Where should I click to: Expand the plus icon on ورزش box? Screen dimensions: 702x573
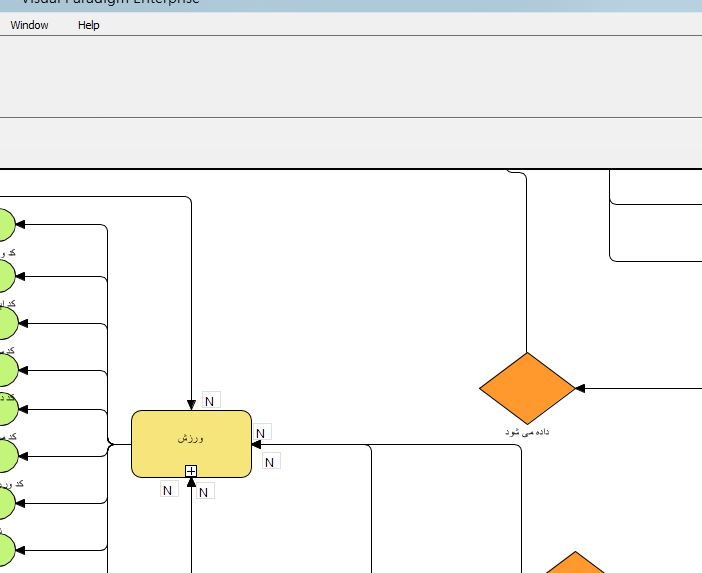pos(191,471)
